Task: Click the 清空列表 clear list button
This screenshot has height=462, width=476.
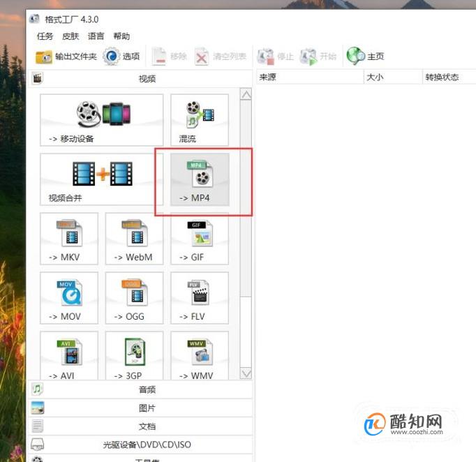Action: point(221,57)
